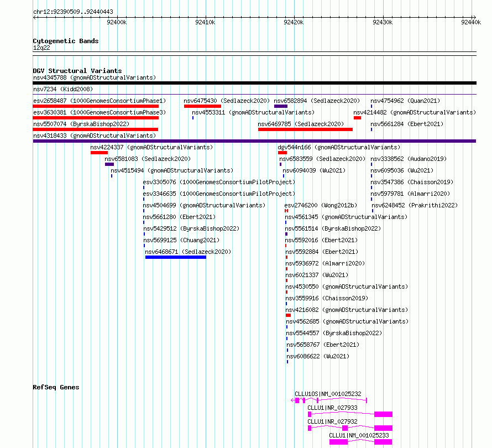Open the nsv4345788 gnomAD variant label
This screenshot has width=492, height=448.
[95, 77]
